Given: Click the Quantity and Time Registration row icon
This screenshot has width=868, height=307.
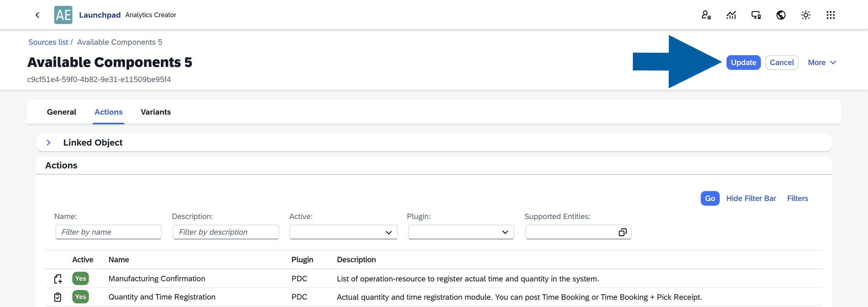Looking at the screenshot, I should click(58, 297).
